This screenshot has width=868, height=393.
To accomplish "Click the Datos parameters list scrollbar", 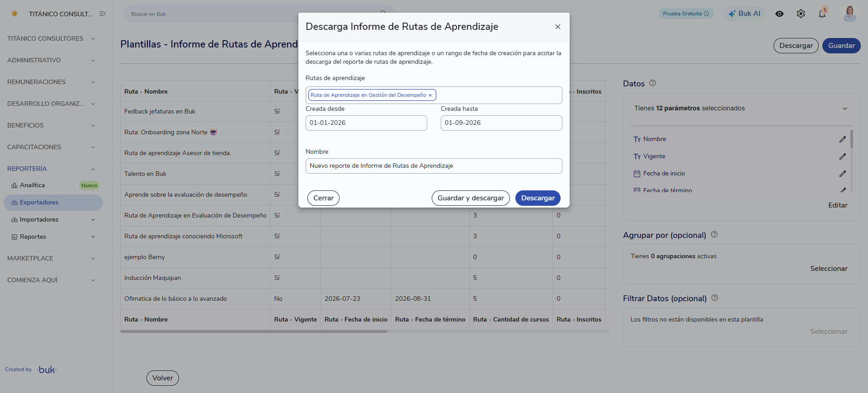I will click(x=852, y=139).
